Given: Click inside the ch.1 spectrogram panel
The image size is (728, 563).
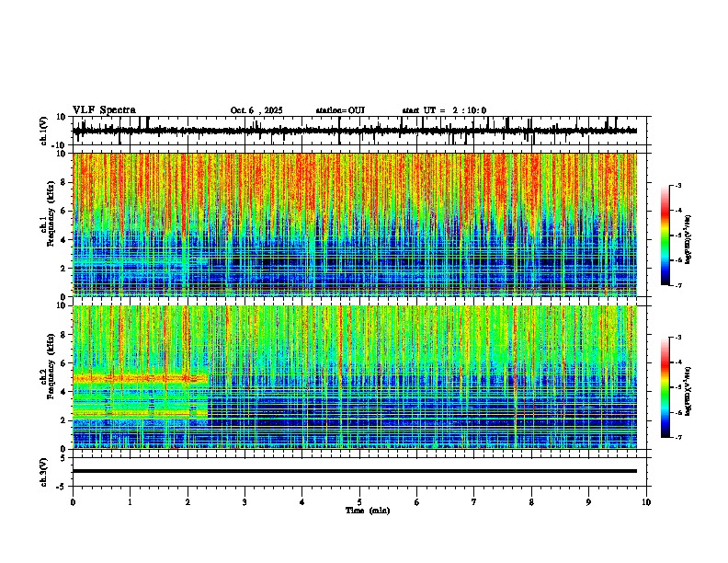Looking at the screenshot, I should pos(355,224).
